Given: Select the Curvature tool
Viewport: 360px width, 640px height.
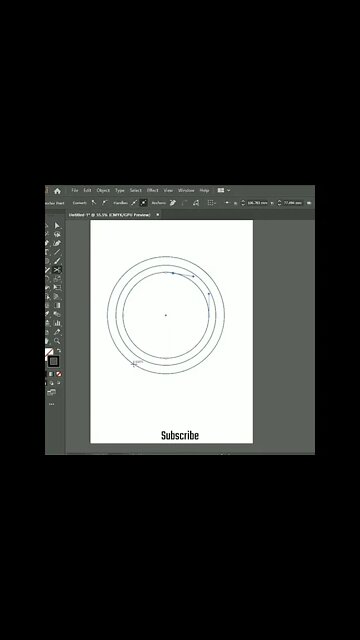Looking at the screenshot, I should point(57,243).
